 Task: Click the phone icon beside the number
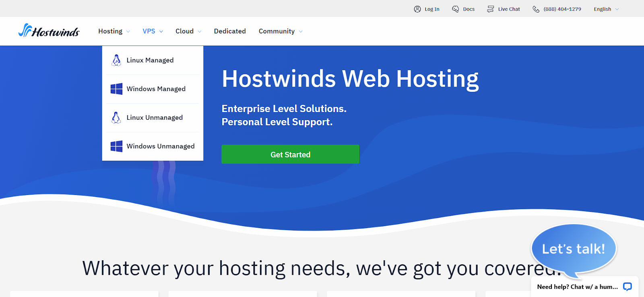click(x=536, y=9)
